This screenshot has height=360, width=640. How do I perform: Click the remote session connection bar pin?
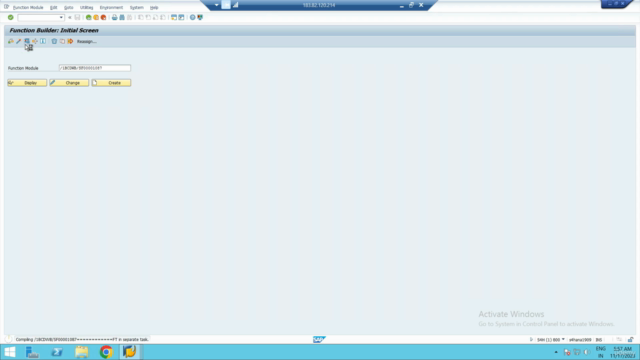coord(226,5)
